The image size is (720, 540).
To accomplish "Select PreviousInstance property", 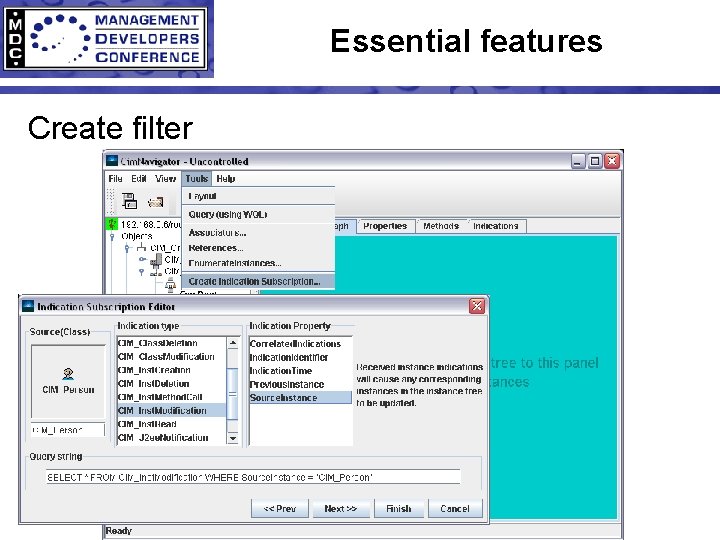I will point(300,384).
